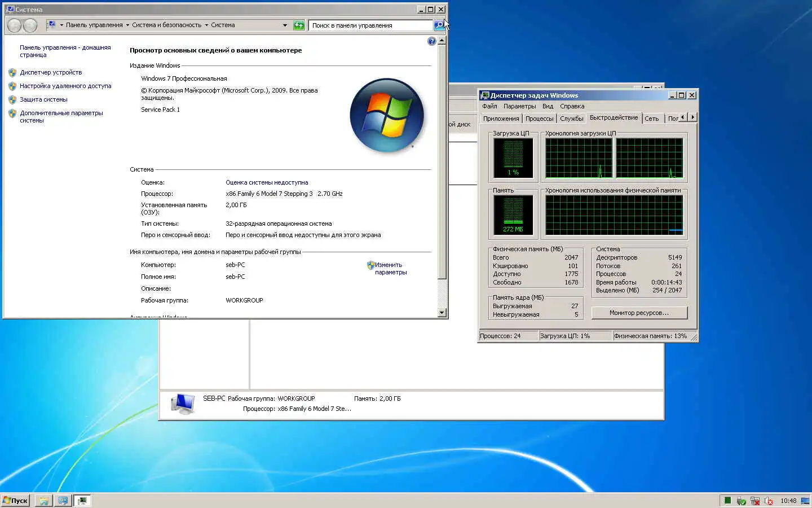Open the Защита системы link
This screenshot has height=508, width=812.
pos(43,99)
